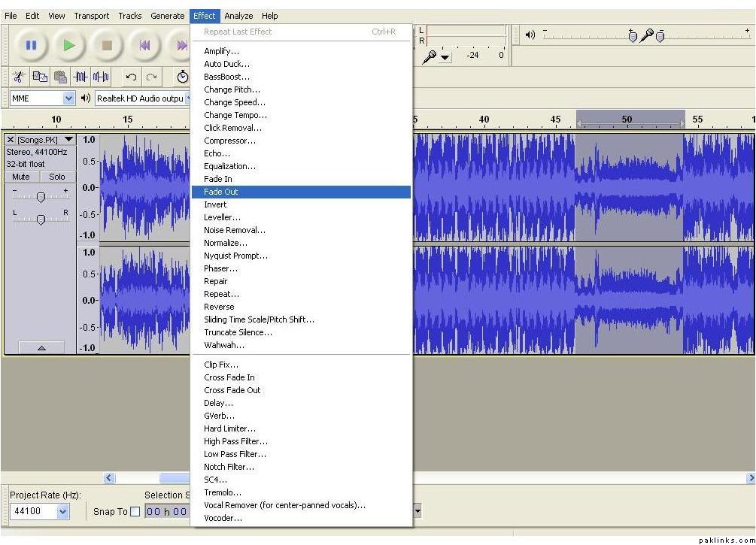
Task: Open the MME audio host dropdown
Action: click(69, 98)
